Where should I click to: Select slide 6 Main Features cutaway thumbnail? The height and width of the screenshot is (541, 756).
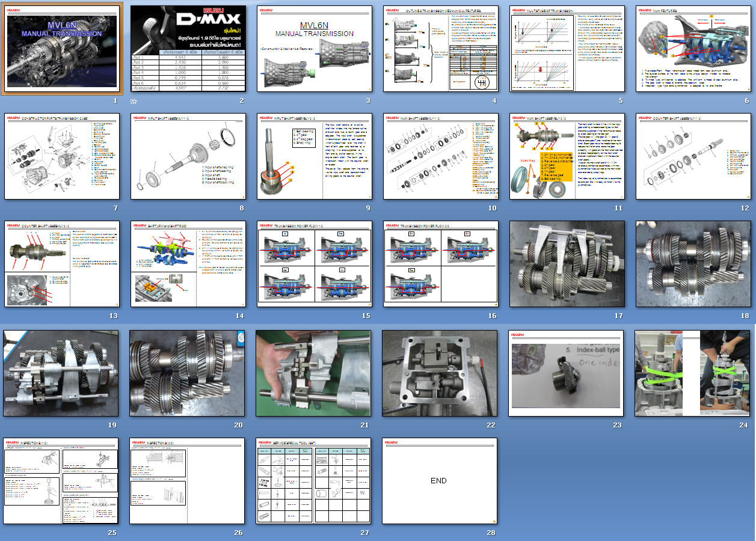(693, 48)
